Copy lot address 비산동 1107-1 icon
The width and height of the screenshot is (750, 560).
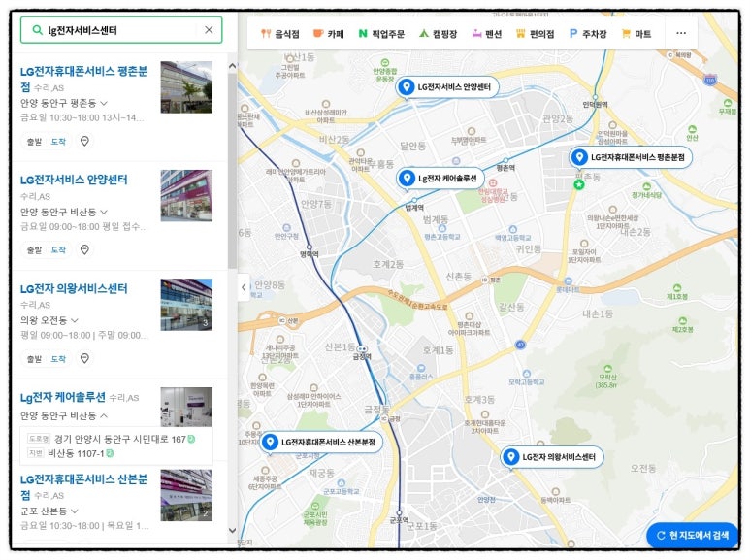pos(110,453)
